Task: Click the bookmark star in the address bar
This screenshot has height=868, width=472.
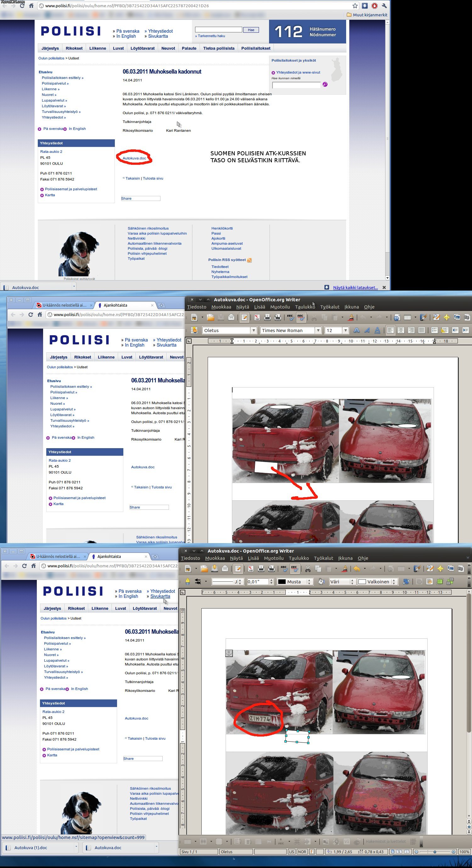Action: 355,6
